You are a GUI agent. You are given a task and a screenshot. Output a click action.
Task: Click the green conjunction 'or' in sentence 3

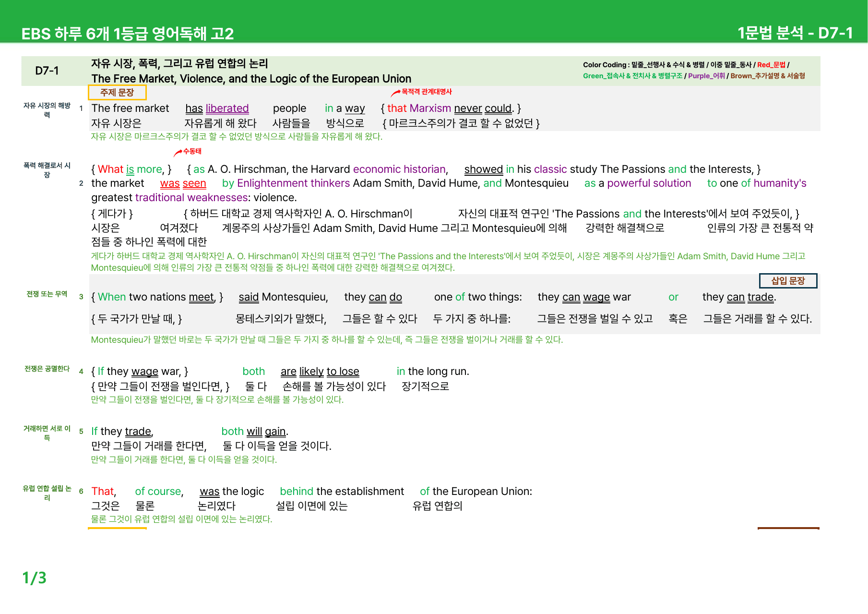[673, 297]
